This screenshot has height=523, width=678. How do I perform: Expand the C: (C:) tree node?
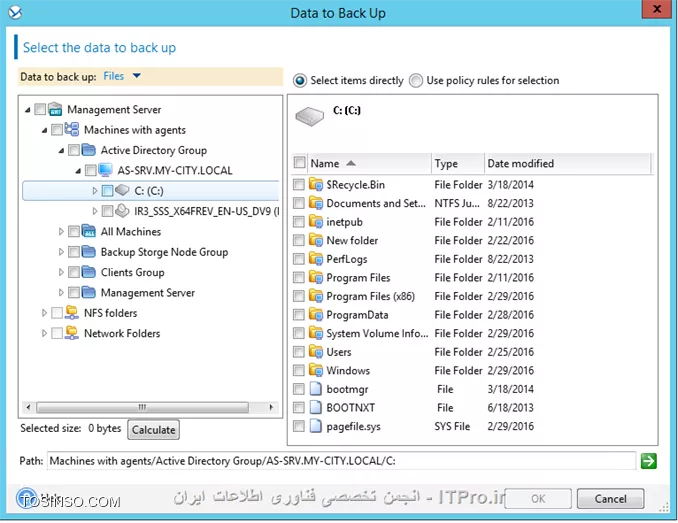pos(95,190)
